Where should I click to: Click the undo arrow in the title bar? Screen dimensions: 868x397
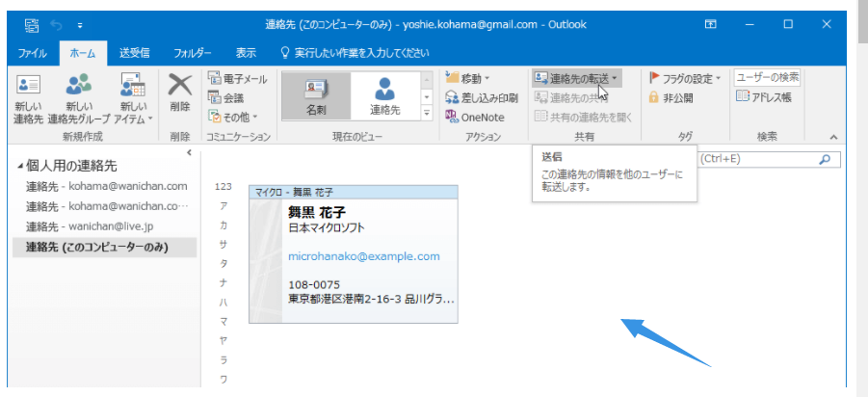pyautogui.click(x=57, y=25)
